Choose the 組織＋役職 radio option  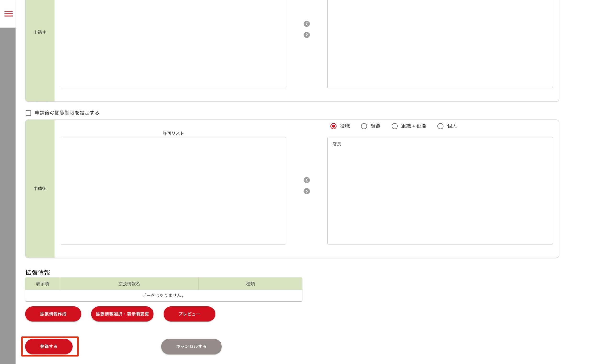[x=394, y=126]
